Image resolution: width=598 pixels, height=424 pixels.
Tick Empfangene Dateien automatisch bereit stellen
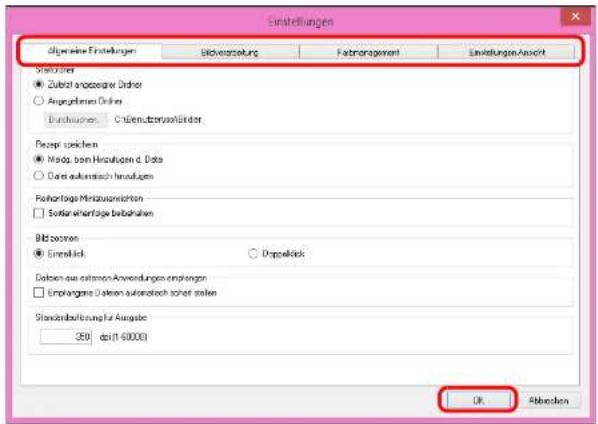[x=39, y=292]
